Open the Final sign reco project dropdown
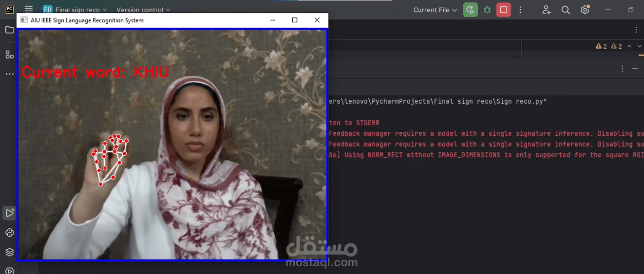 75,10
